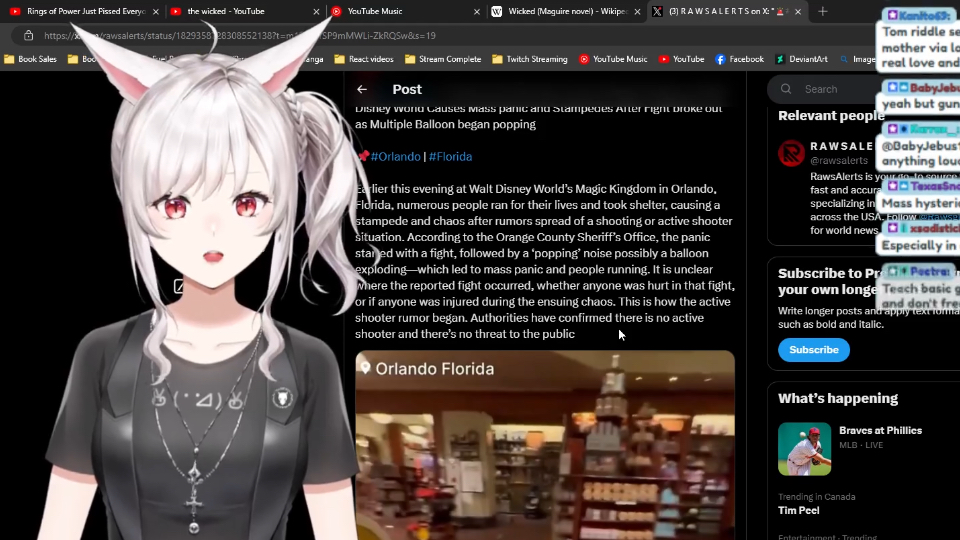Close the Rings of Power tab
The width and height of the screenshot is (960, 540).
[x=156, y=12]
